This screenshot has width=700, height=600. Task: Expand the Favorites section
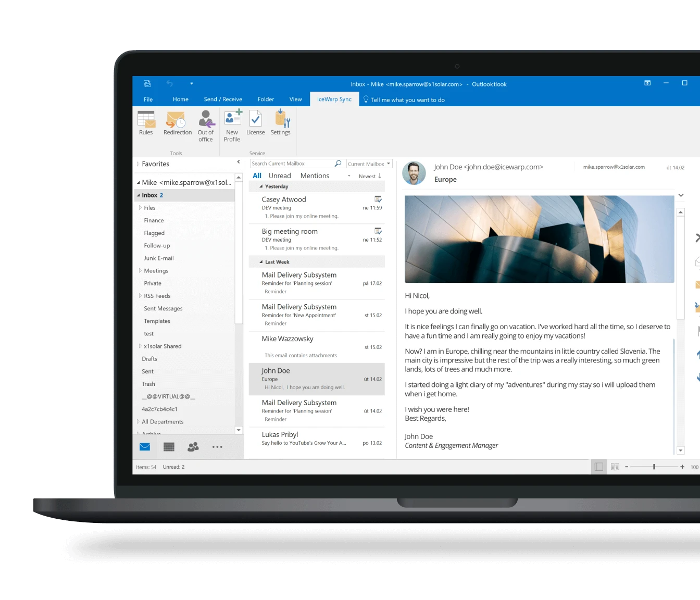138,164
